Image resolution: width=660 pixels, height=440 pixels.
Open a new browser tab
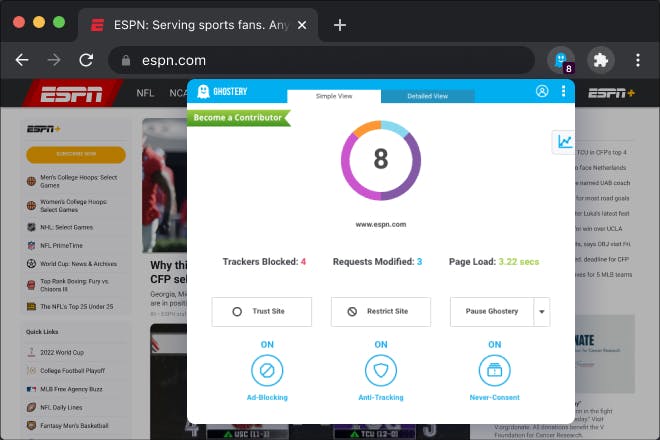pyautogui.click(x=340, y=25)
